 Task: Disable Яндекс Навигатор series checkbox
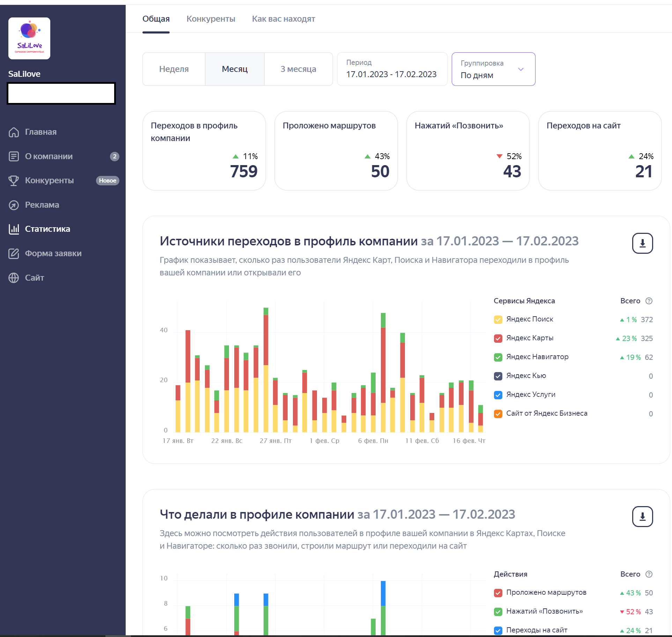coord(498,357)
